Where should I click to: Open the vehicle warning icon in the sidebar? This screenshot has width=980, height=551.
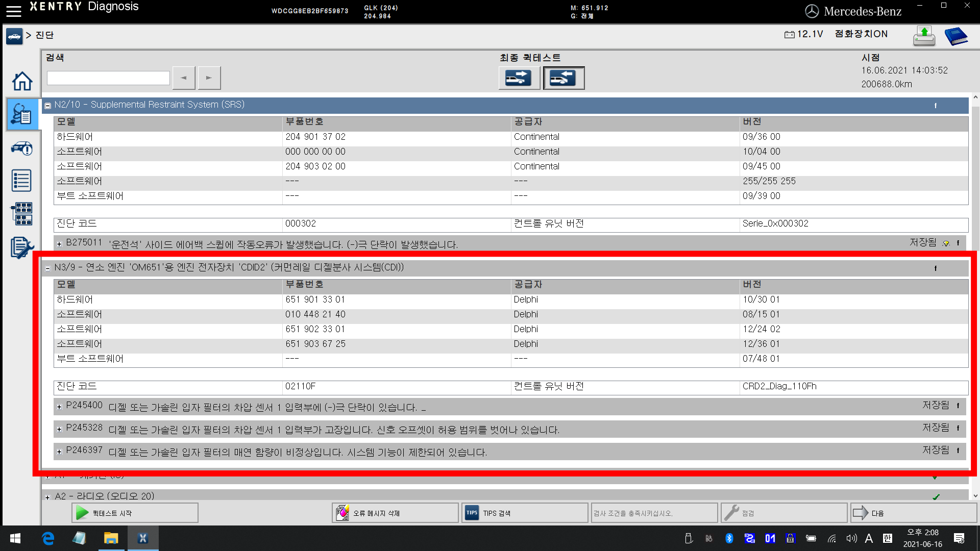pos(22,148)
